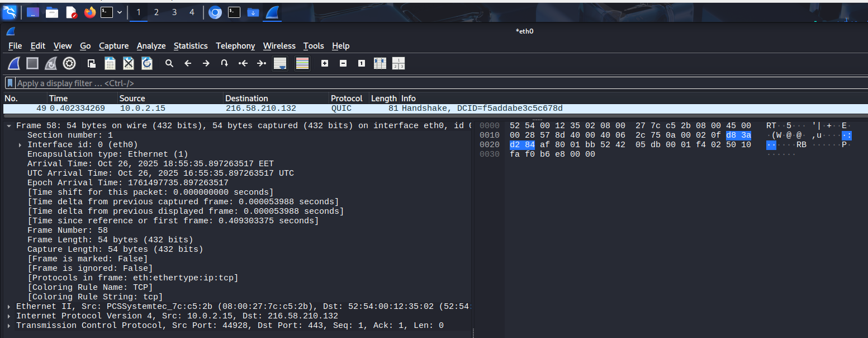The width and height of the screenshot is (868, 338).
Task: Open the Statistics menu
Action: [190, 46]
